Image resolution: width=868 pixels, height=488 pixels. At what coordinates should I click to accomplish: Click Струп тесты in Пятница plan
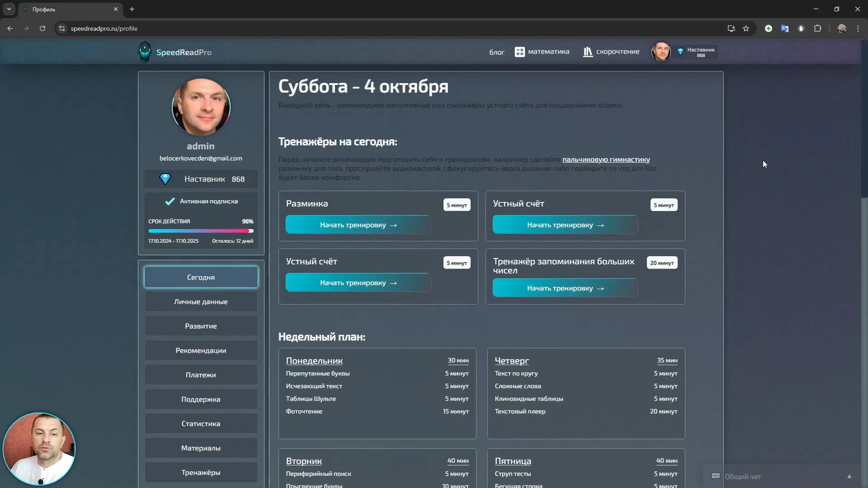click(x=513, y=474)
